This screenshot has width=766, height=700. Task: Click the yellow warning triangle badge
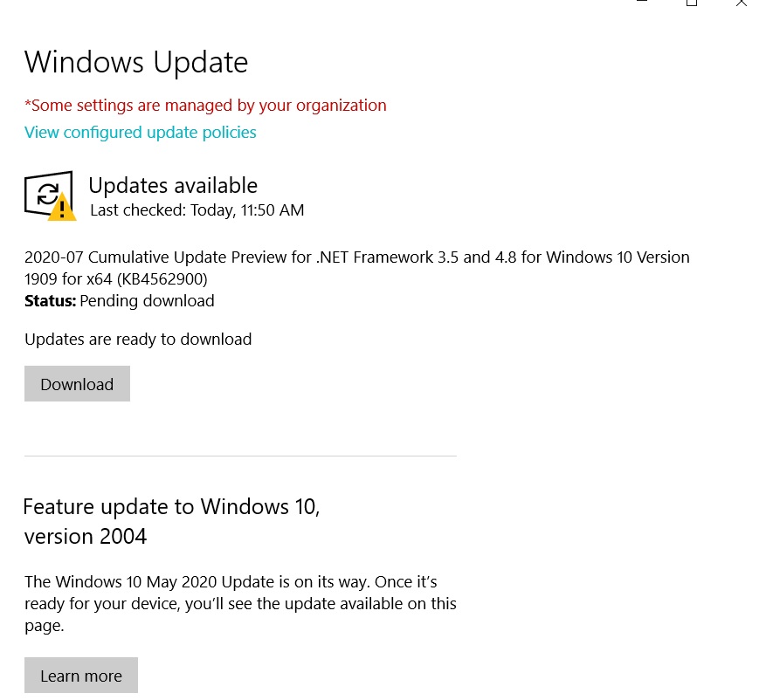[62, 209]
